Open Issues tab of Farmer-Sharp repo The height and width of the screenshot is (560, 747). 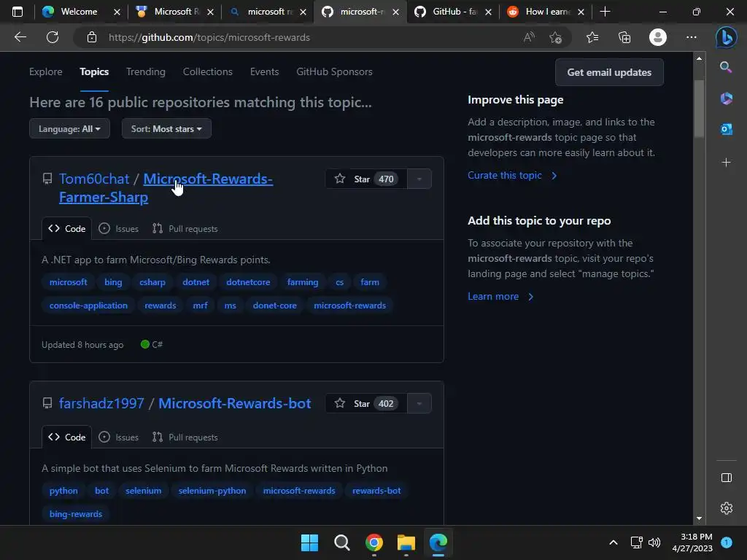tap(119, 228)
